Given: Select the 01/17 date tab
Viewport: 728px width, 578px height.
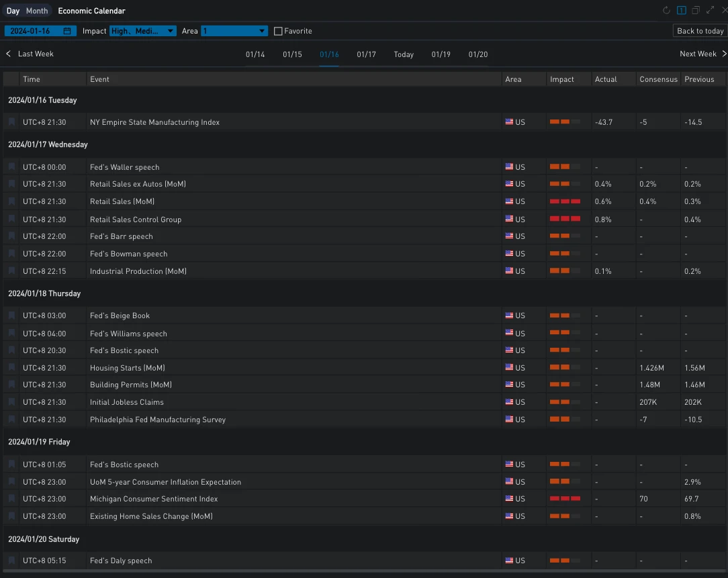Looking at the screenshot, I should coord(366,54).
